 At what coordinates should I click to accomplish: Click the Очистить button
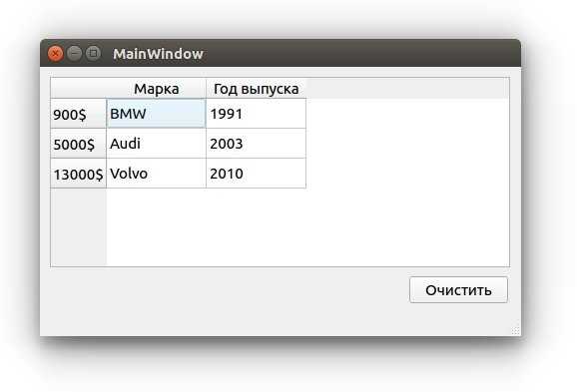458,290
